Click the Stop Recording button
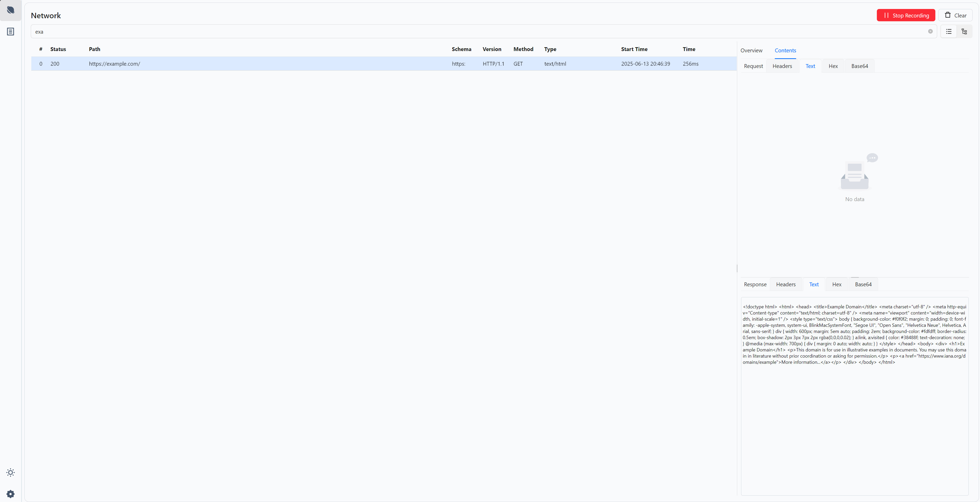Viewport: 980px width, 502px height. click(906, 15)
